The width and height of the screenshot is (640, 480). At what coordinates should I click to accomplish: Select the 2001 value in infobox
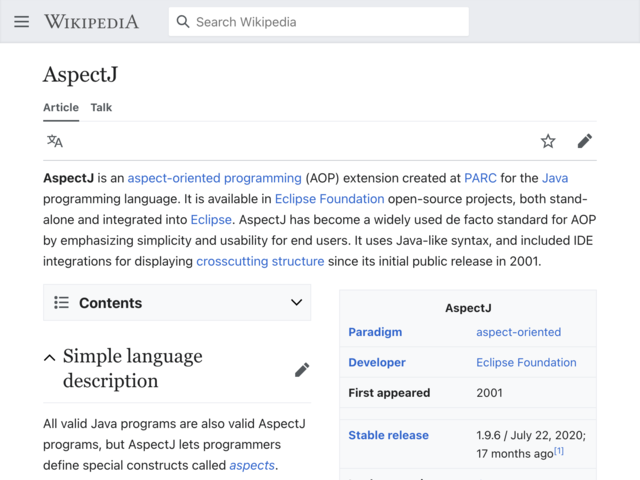[489, 393]
